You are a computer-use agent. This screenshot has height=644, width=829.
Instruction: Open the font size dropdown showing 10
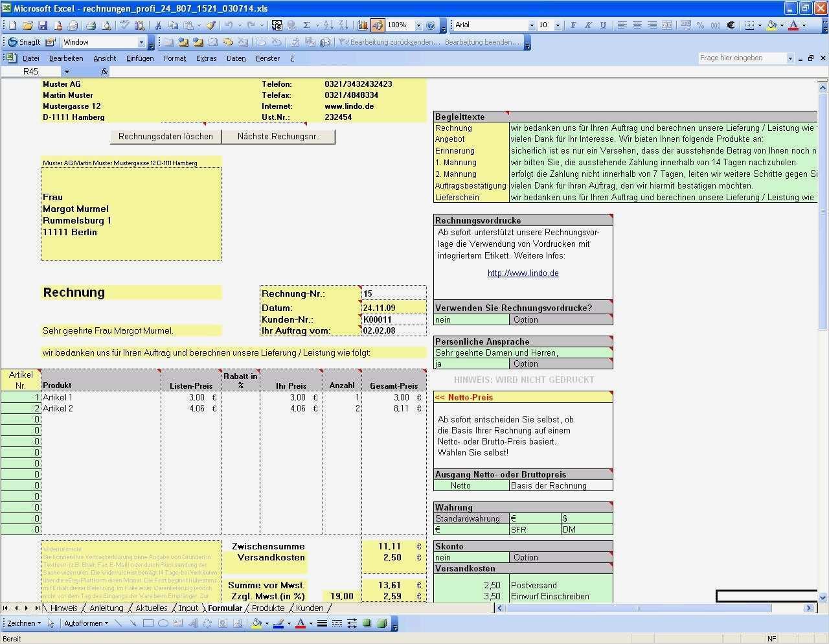click(x=558, y=25)
